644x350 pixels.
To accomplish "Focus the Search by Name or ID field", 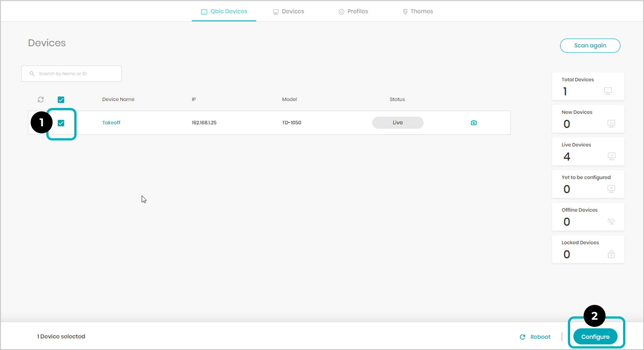I will pyautogui.click(x=71, y=74).
